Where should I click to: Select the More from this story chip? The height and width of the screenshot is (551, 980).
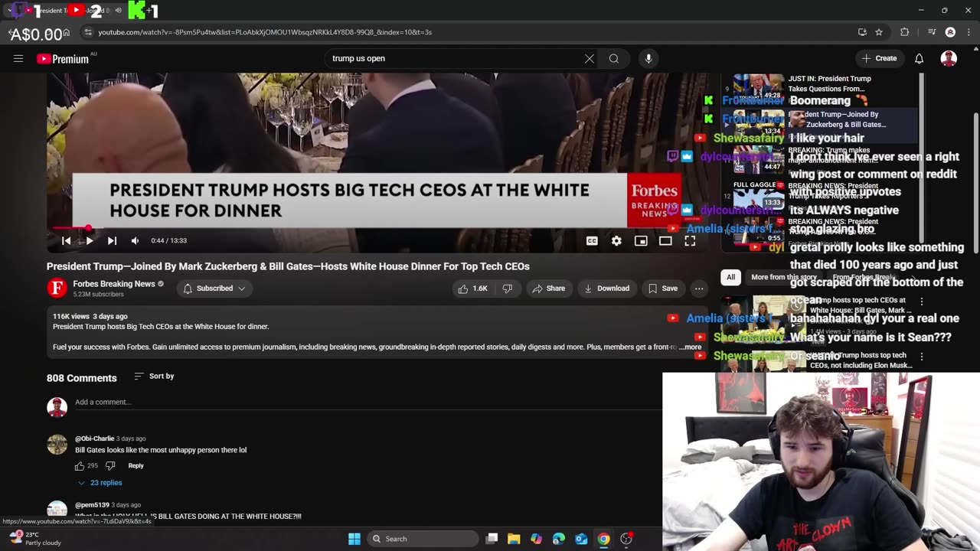tap(783, 277)
